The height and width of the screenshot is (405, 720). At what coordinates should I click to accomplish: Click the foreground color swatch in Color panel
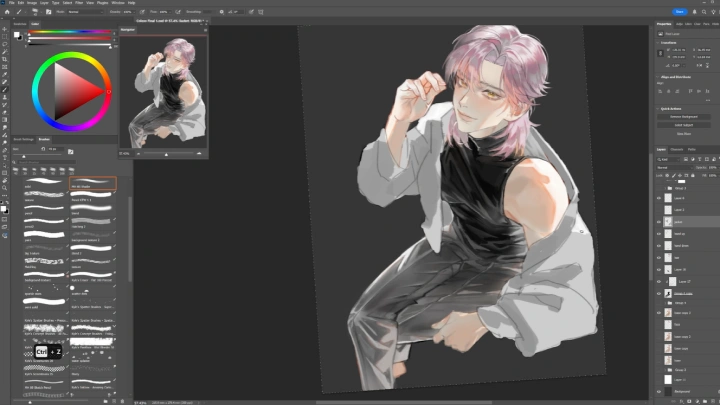pyautogui.click(x=17, y=34)
